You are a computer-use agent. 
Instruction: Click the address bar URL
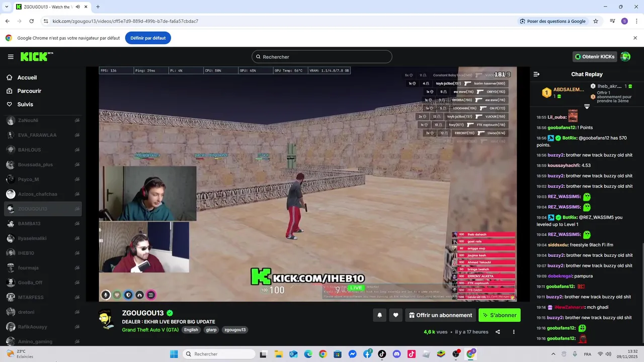(125, 21)
